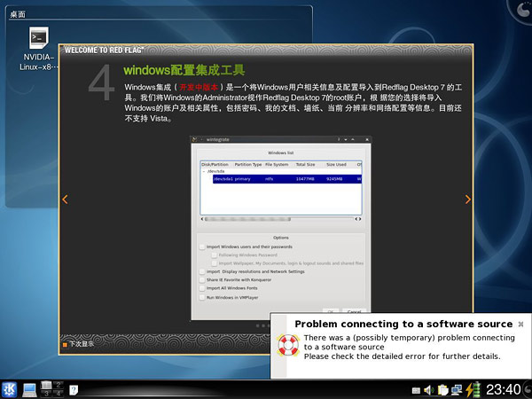This screenshot has width=532, height=399.
Task: Open the keyboard layout tray icon
Action: [x=416, y=390]
